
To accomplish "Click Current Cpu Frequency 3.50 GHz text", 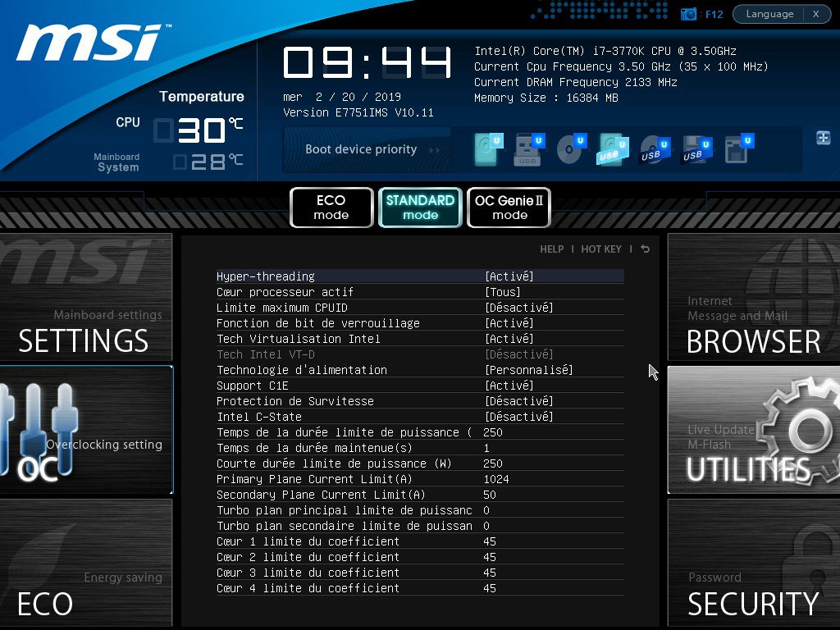I will [x=621, y=66].
